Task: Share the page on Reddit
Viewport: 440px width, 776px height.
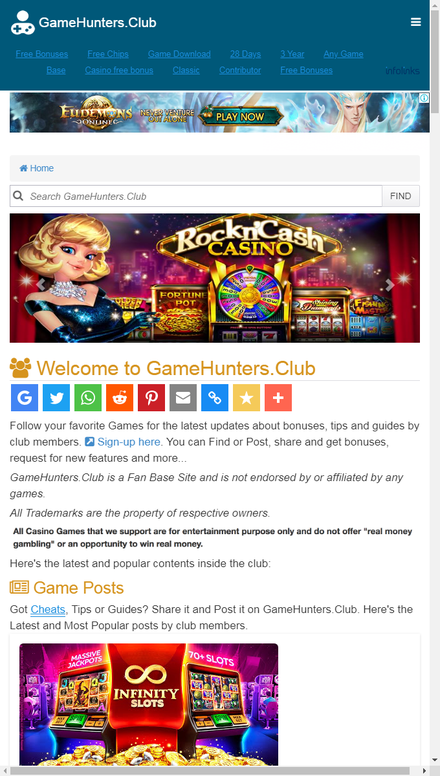Action: (119, 397)
